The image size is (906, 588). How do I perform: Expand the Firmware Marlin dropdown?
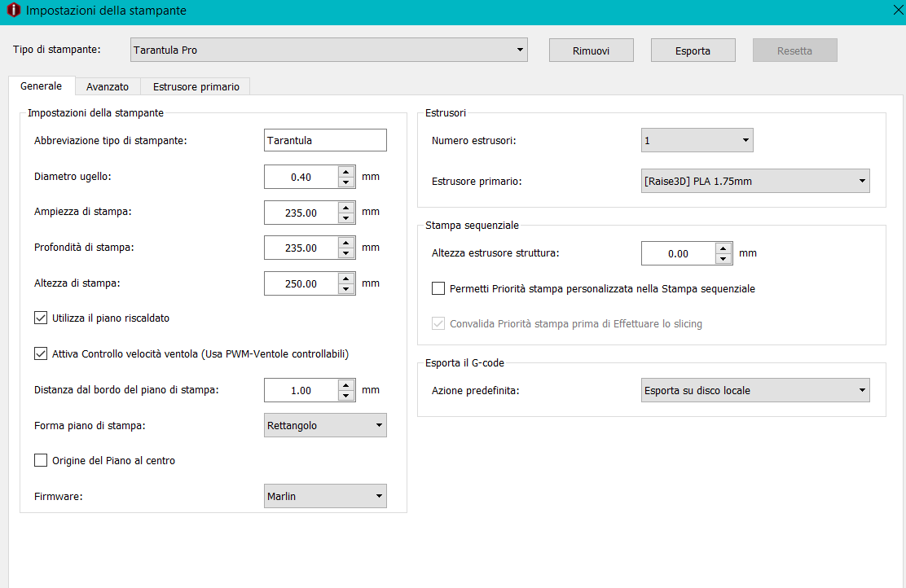point(326,496)
